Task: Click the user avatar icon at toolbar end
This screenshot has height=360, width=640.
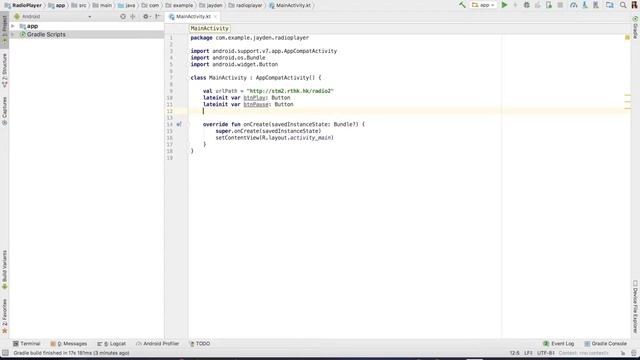Action: (x=634, y=5)
